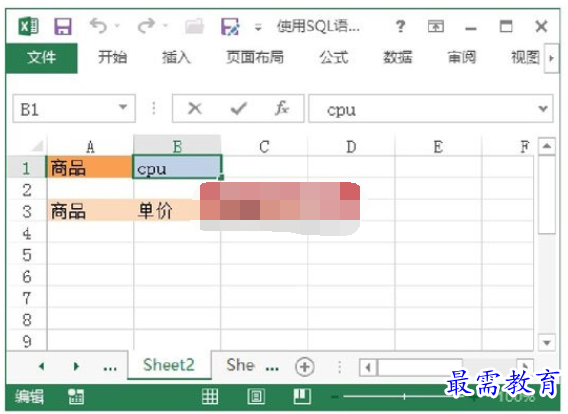Select row 5 header
568x414 pixels.
[26, 255]
